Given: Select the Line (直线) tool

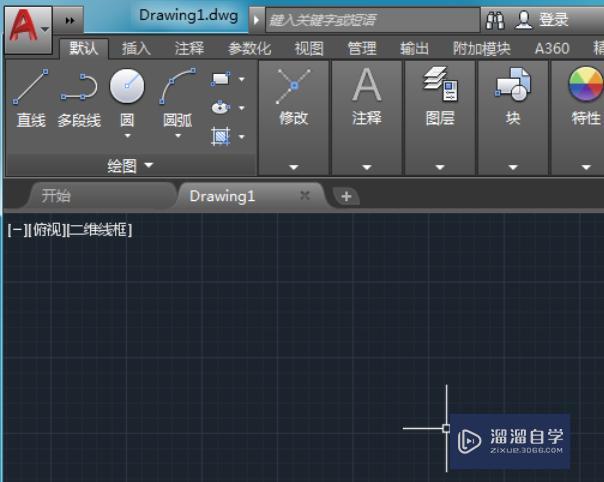Looking at the screenshot, I should 31,99.
